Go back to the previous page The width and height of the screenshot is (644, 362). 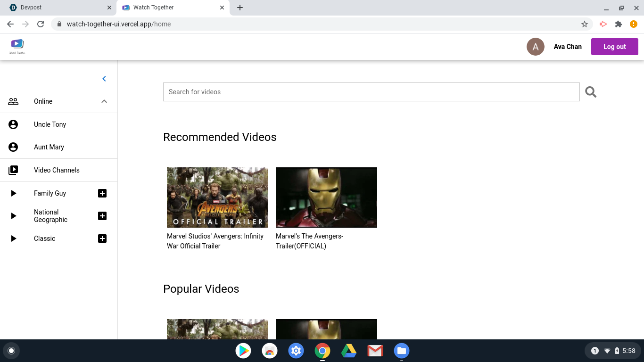point(10,24)
